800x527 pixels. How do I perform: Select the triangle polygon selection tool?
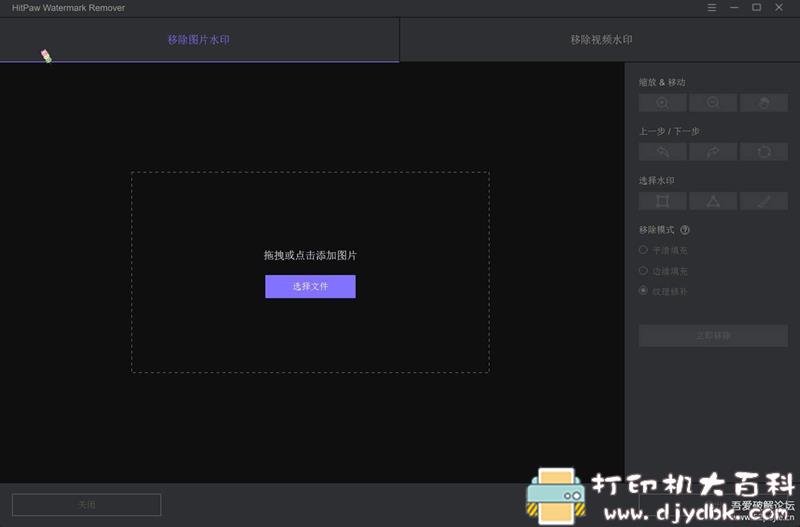coord(713,201)
